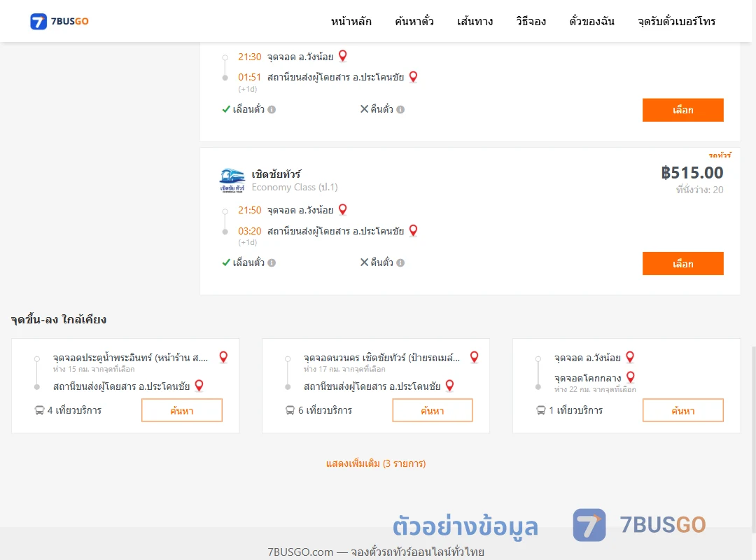
Task: Search the 6 เที่ยวบริการ route with ค้นหา
Action: 433,410
